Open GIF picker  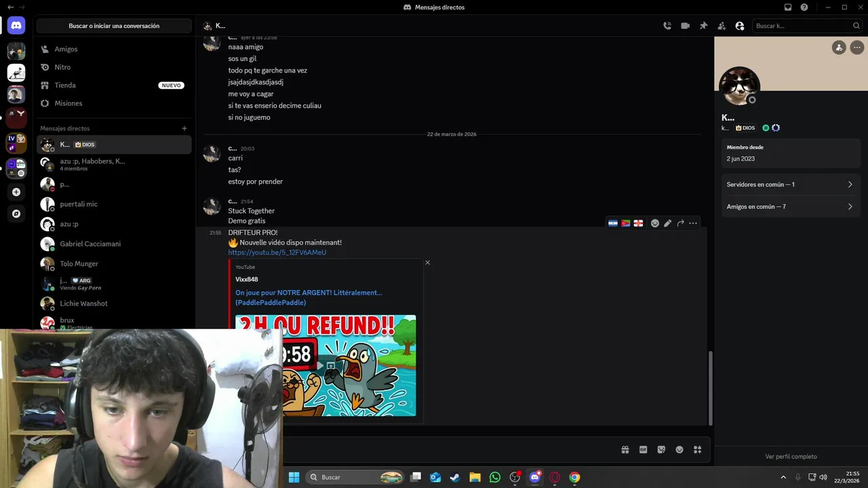click(x=644, y=449)
